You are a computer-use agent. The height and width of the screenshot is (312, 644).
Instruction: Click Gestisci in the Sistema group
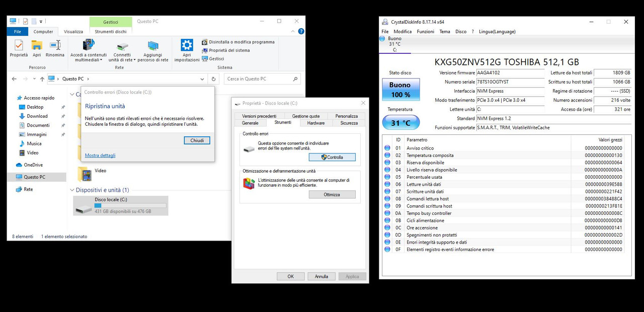213,58
